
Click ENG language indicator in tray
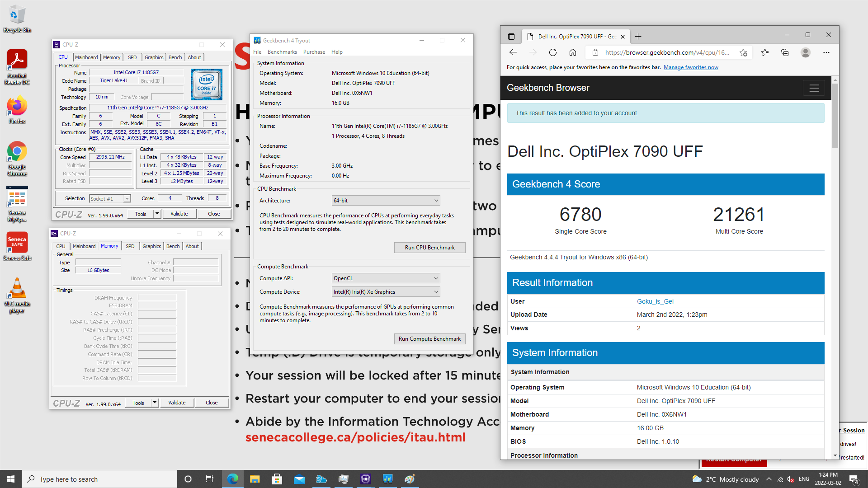(x=804, y=479)
